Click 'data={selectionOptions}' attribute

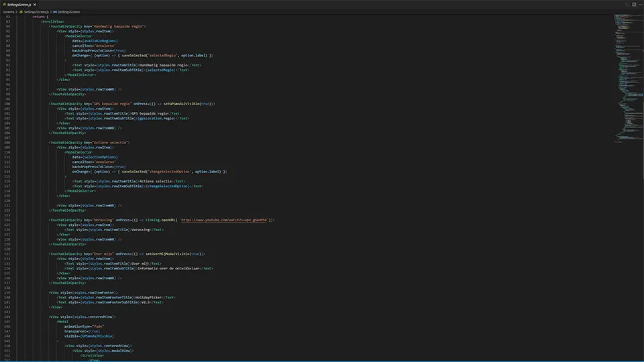95,157
